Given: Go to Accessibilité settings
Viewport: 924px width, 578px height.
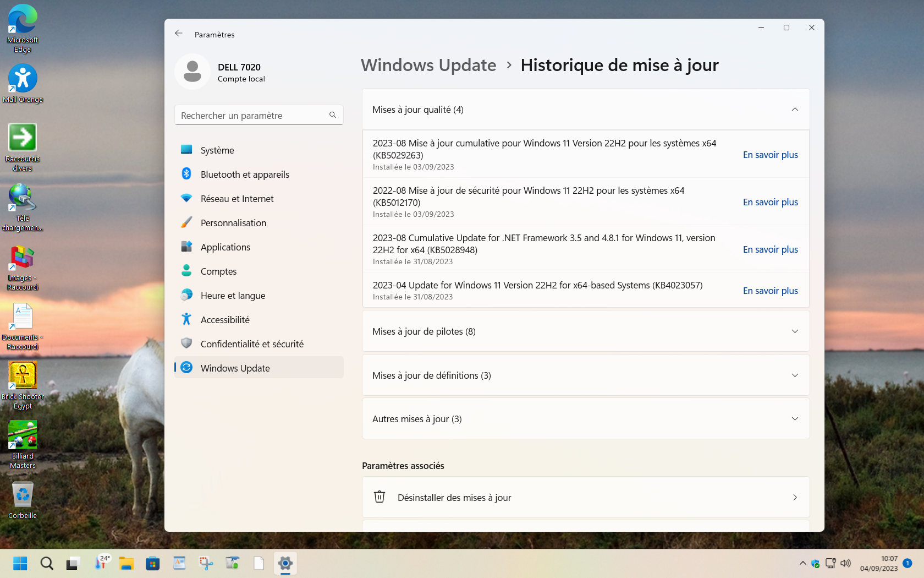Looking at the screenshot, I should point(259,320).
